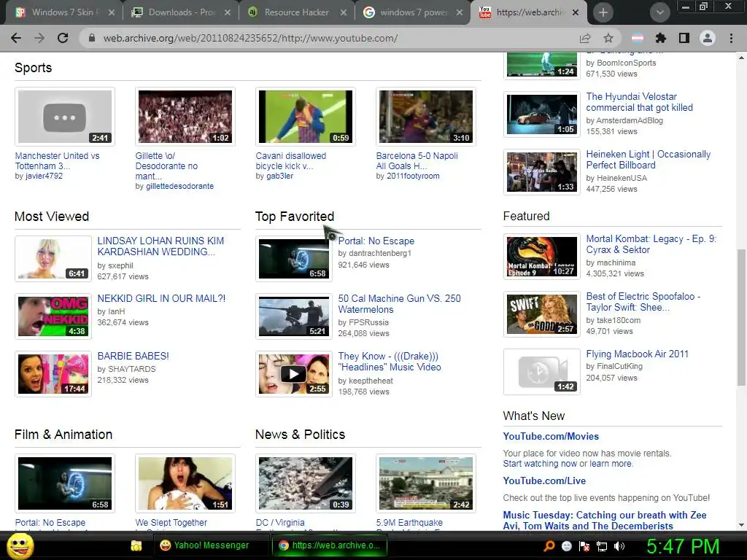
Task: Open Heineken Light Occasionally Perfect Billboard link
Action: pos(648,160)
